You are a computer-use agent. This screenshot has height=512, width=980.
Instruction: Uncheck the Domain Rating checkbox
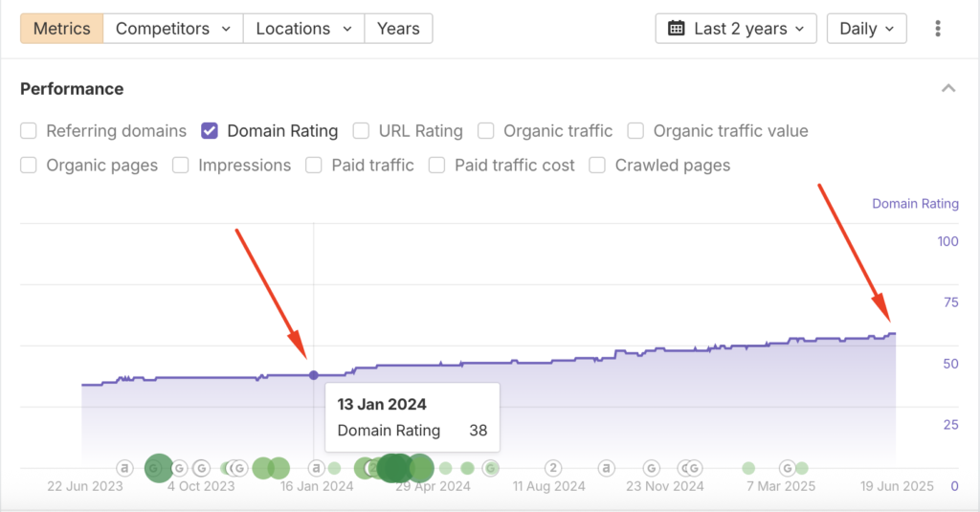point(210,131)
